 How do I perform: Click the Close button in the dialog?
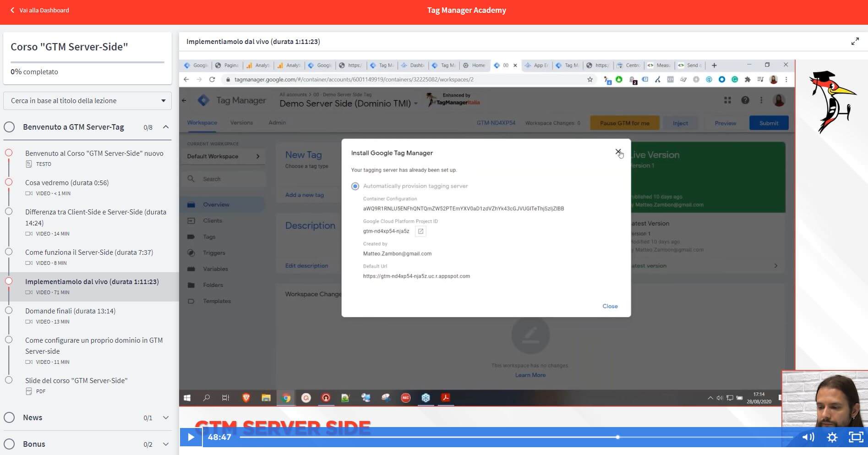click(610, 306)
